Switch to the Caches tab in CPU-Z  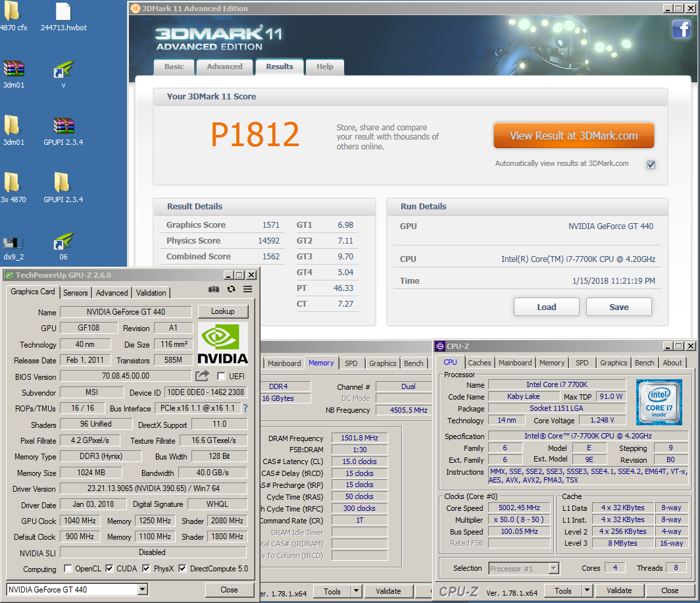click(479, 363)
